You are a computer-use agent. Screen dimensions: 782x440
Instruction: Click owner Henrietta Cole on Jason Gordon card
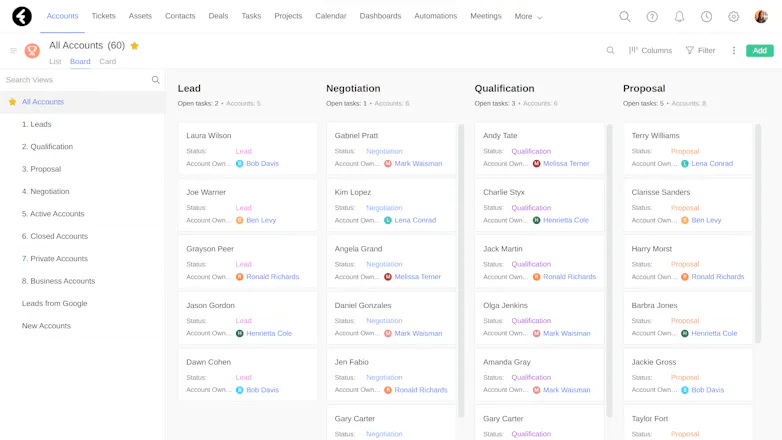269,333
